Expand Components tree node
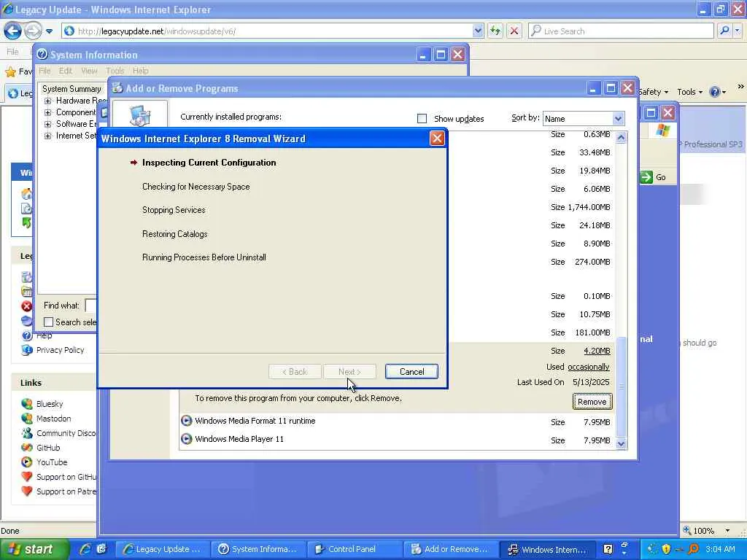747x560 pixels. pos(47,113)
